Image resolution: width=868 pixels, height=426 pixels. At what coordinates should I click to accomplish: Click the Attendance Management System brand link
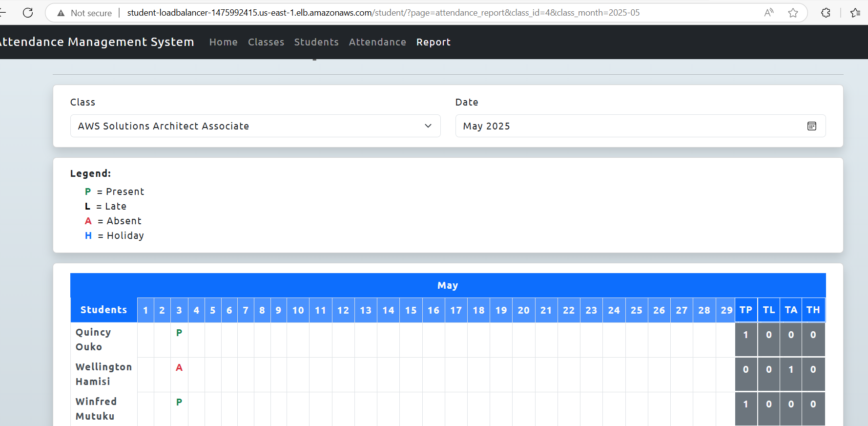coord(97,42)
